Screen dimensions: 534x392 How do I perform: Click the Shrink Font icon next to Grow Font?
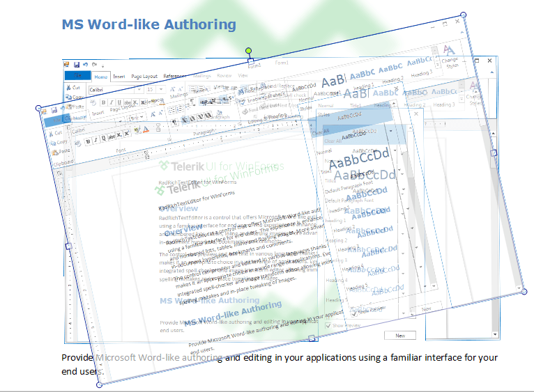[x=181, y=90]
